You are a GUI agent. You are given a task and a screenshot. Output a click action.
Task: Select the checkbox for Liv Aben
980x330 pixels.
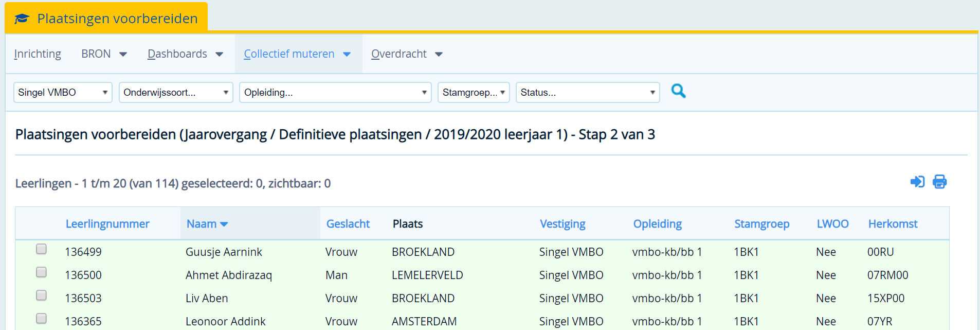(x=42, y=296)
